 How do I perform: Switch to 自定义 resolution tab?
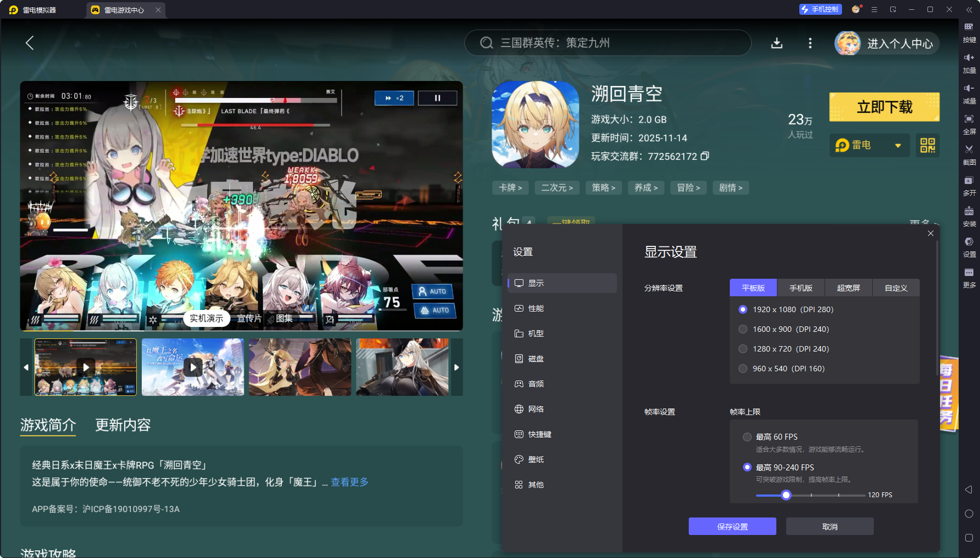tap(896, 288)
